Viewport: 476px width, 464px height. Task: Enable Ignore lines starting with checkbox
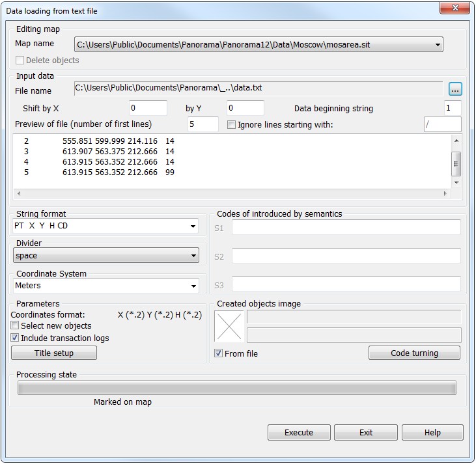coord(232,124)
